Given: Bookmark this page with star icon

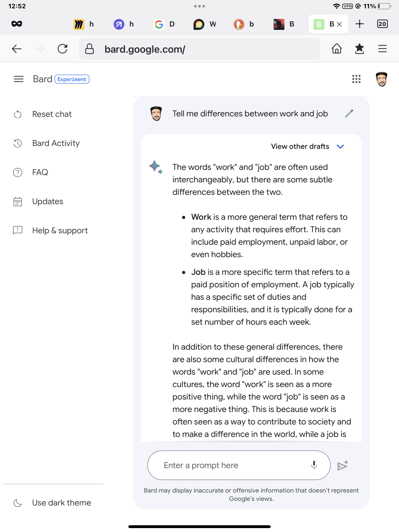Looking at the screenshot, I should (359, 49).
